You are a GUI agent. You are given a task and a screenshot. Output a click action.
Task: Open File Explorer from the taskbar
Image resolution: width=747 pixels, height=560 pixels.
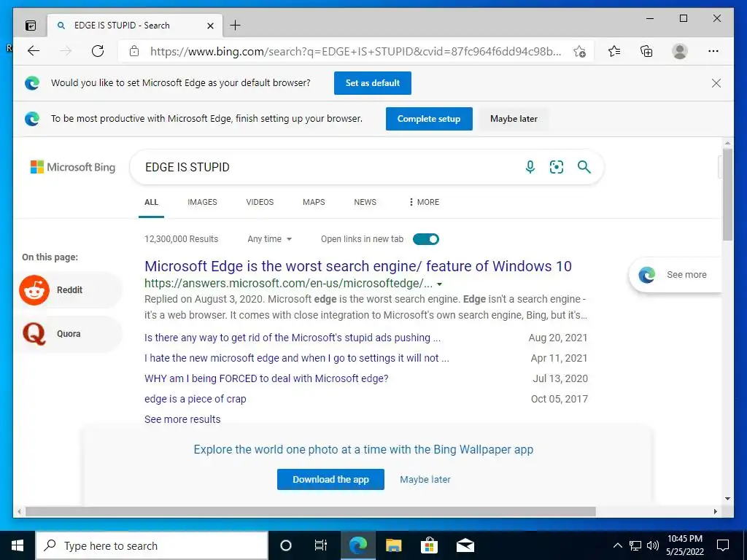[x=393, y=545]
